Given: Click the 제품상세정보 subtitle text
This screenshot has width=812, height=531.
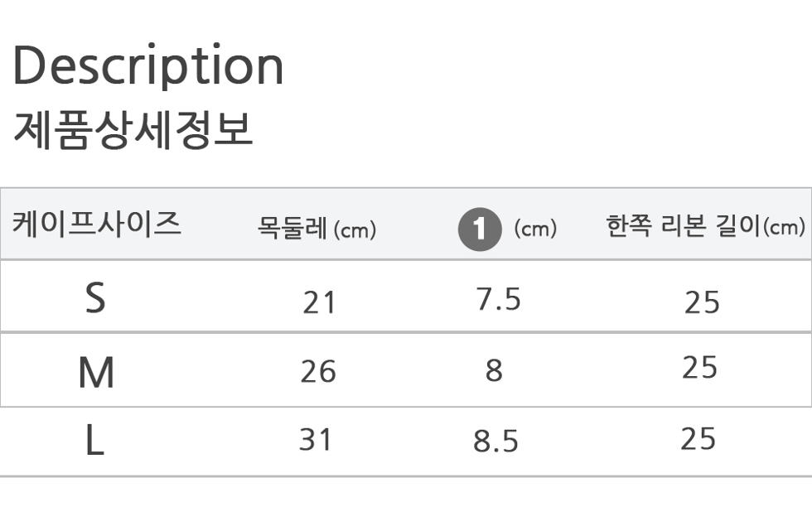Looking at the screenshot, I should pos(133,130).
